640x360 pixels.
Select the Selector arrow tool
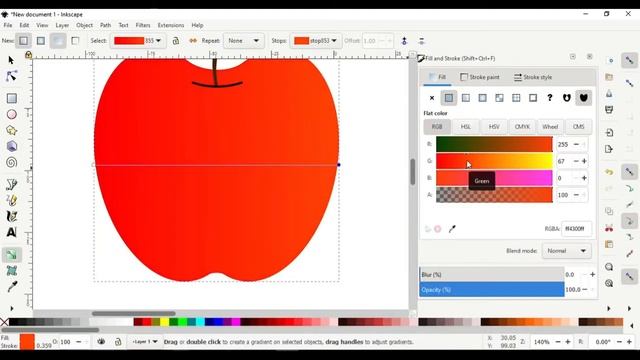(11, 60)
